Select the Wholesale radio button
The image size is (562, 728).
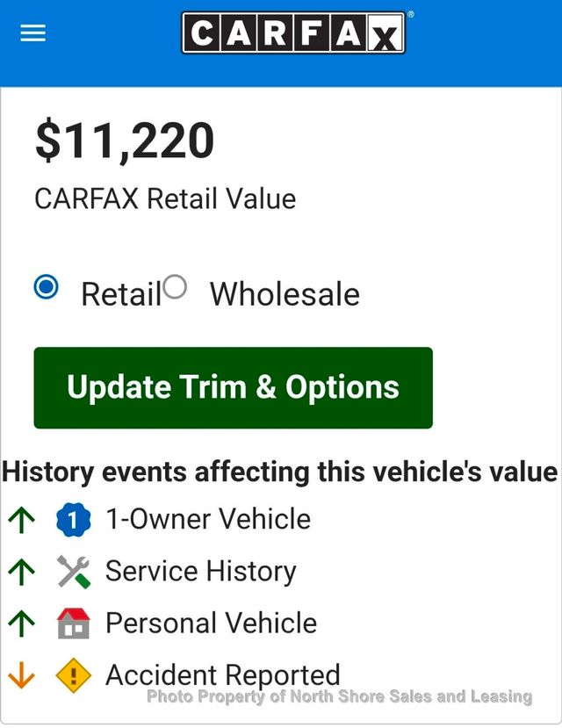[x=175, y=288]
